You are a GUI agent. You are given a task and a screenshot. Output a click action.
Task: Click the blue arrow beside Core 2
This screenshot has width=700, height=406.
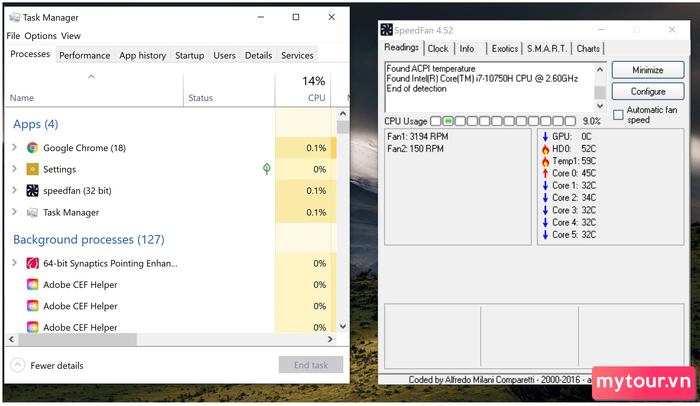pos(545,198)
